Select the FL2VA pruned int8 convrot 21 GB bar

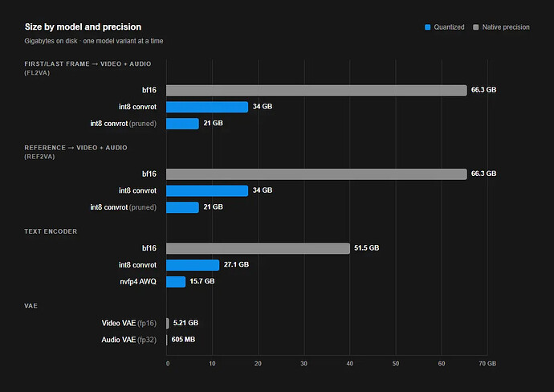click(x=182, y=124)
